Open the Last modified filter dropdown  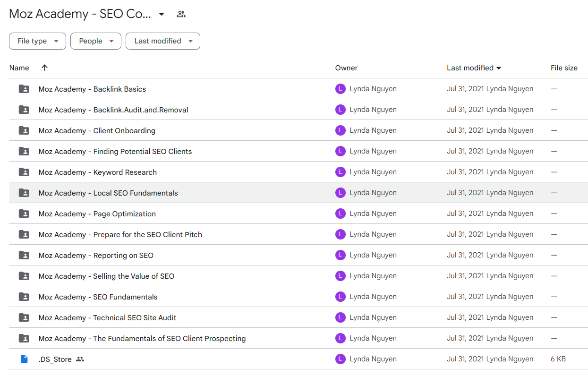pyautogui.click(x=163, y=41)
